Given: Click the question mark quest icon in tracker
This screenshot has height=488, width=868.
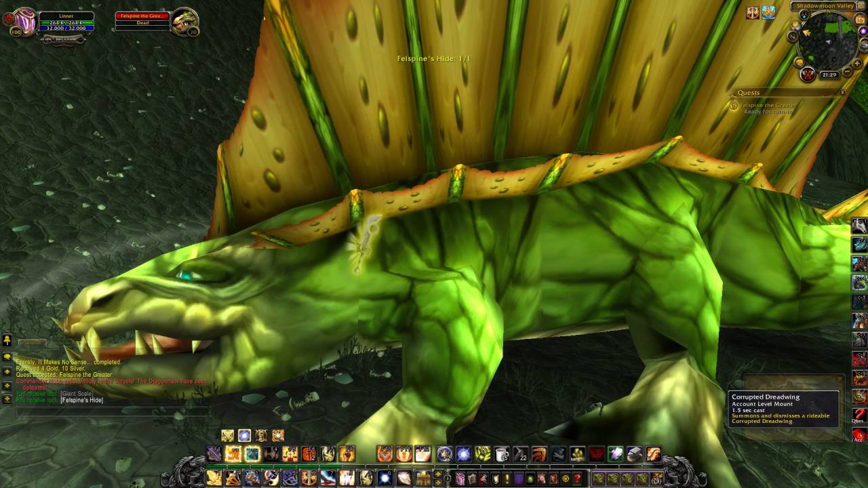Looking at the screenshot, I should tap(733, 106).
